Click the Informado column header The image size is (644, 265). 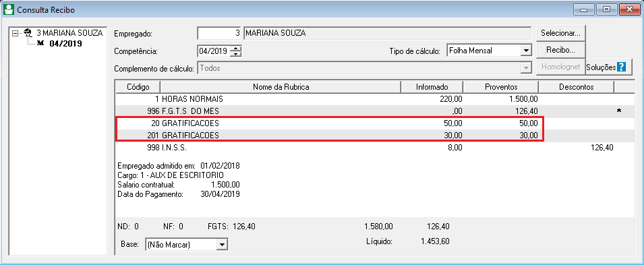(x=432, y=87)
